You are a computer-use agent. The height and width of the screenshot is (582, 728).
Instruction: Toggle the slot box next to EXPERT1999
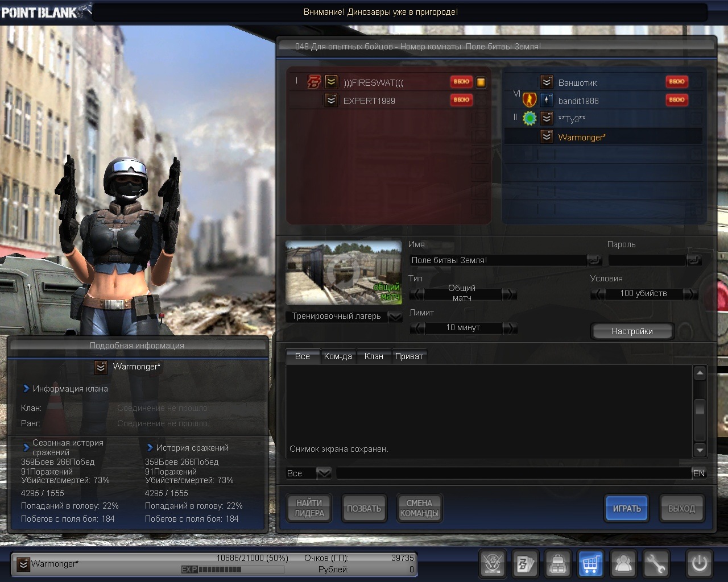pyautogui.click(x=481, y=101)
